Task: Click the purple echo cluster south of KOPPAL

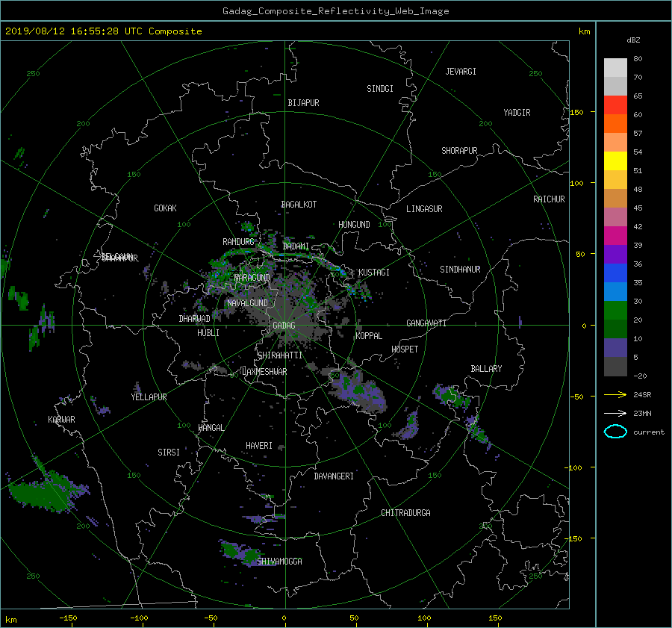Action: point(358,392)
